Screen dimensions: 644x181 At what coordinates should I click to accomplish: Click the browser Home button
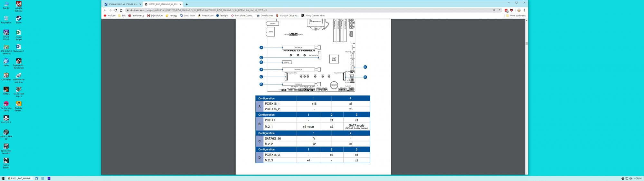[x=121, y=10]
